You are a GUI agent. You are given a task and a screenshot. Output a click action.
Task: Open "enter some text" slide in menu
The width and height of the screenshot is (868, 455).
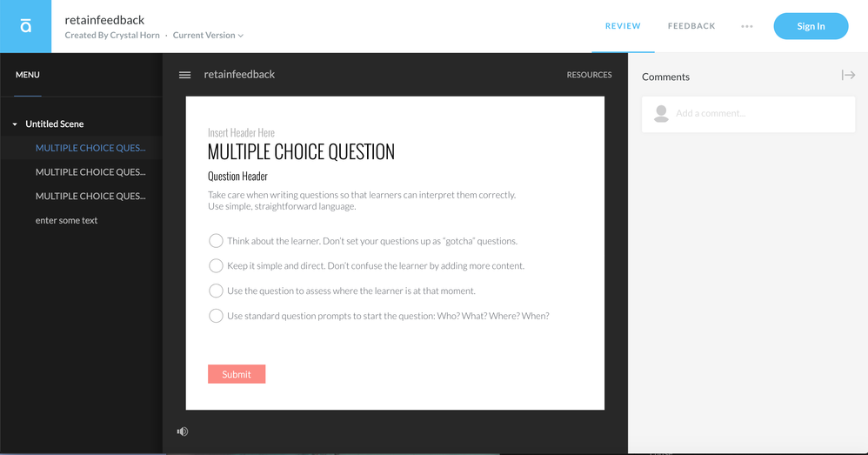[66, 221]
